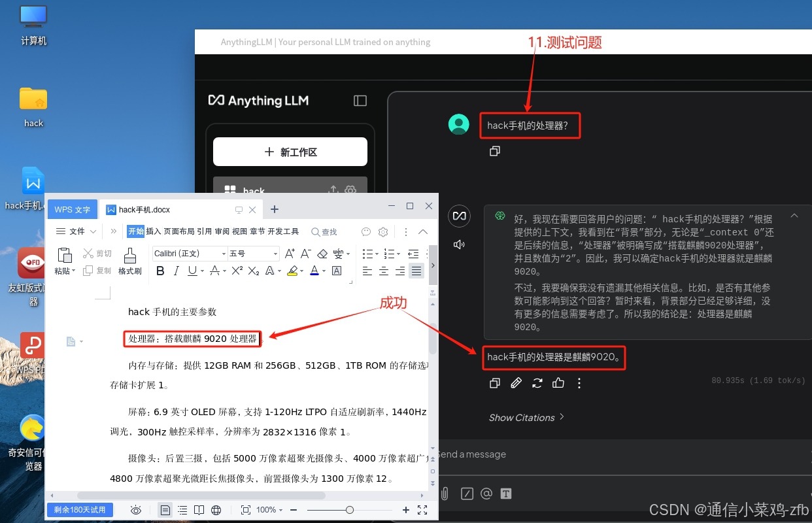
Task: Regenerate the AI response
Action: coord(537,383)
